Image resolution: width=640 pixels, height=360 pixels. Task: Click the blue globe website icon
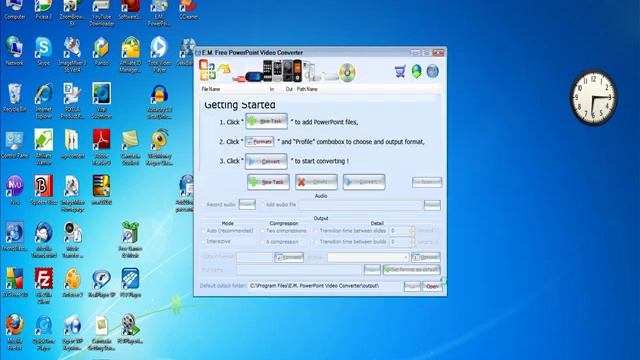[432, 71]
